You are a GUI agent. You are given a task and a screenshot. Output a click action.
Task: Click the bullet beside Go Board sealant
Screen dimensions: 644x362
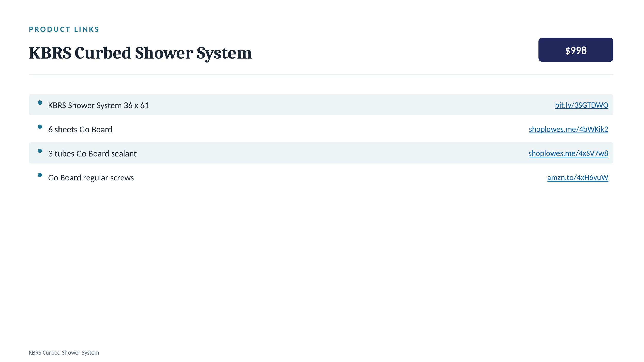pos(40,151)
